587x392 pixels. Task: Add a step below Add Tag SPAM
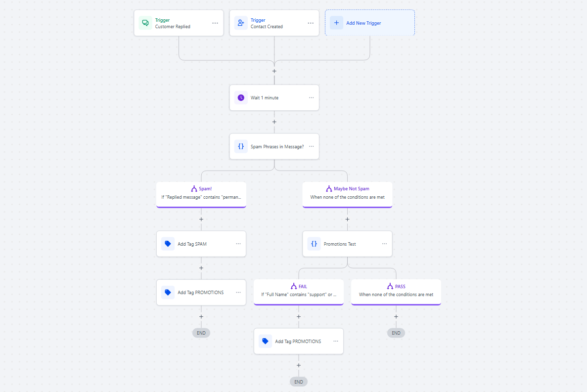(x=201, y=268)
